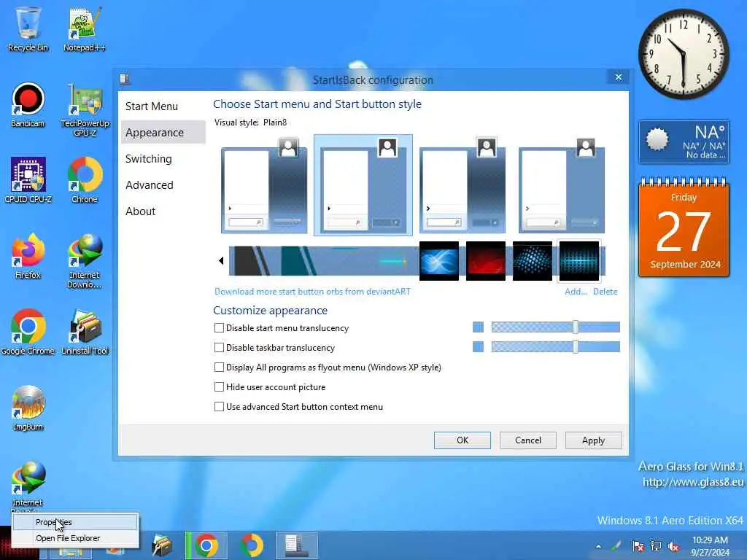This screenshot has width=747, height=560.
Task: Launch the CPUID CPU-Z desktop shortcut
Action: tap(28, 180)
